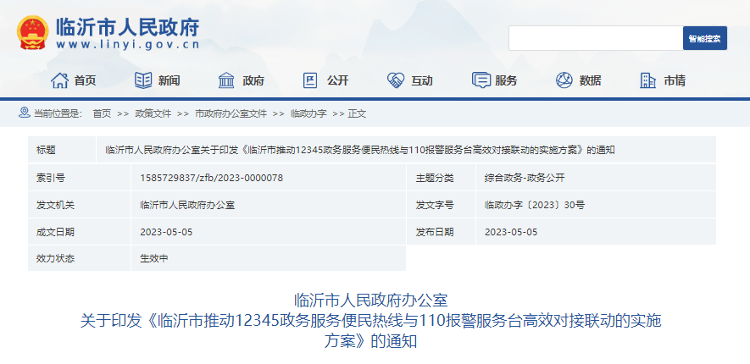The image size is (750, 364).
Task: Click the 市情 buildings icon
Action: pyautogui.click(x=648, y=80)
